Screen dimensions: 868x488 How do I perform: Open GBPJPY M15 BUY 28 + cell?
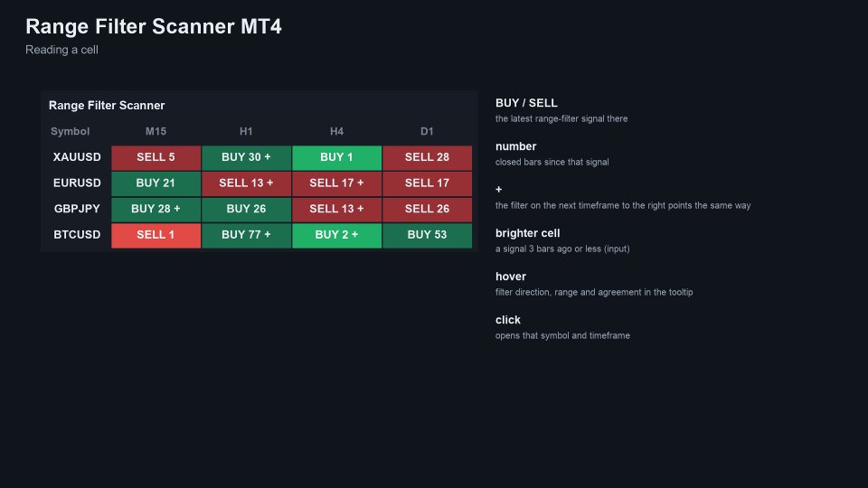click(x=156, y=210)
